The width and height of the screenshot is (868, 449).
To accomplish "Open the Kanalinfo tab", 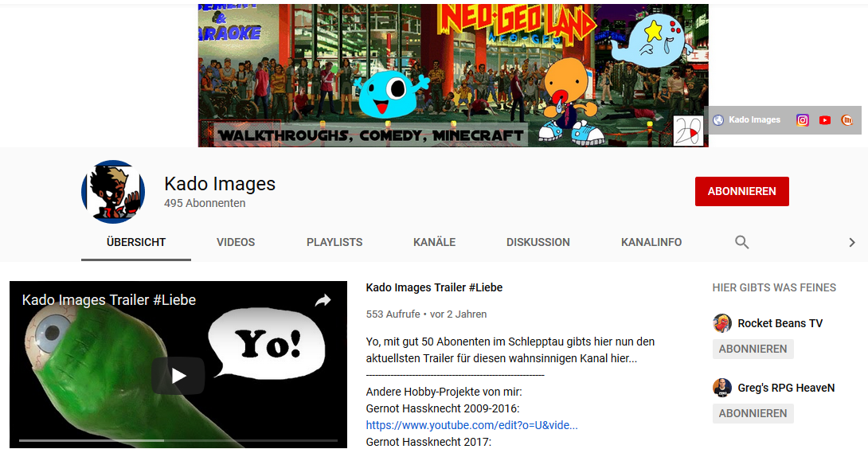I will [x=651, y=243].
